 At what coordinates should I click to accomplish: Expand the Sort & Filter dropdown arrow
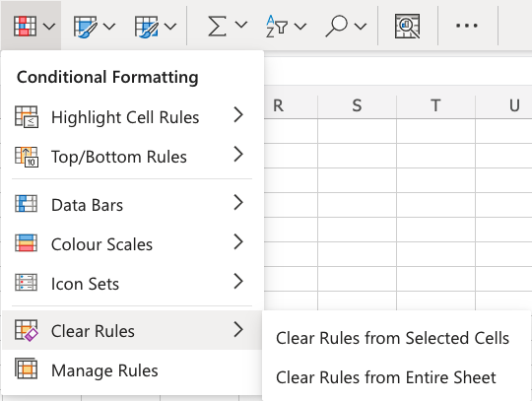pyautogui.click(x=300, y=27)
